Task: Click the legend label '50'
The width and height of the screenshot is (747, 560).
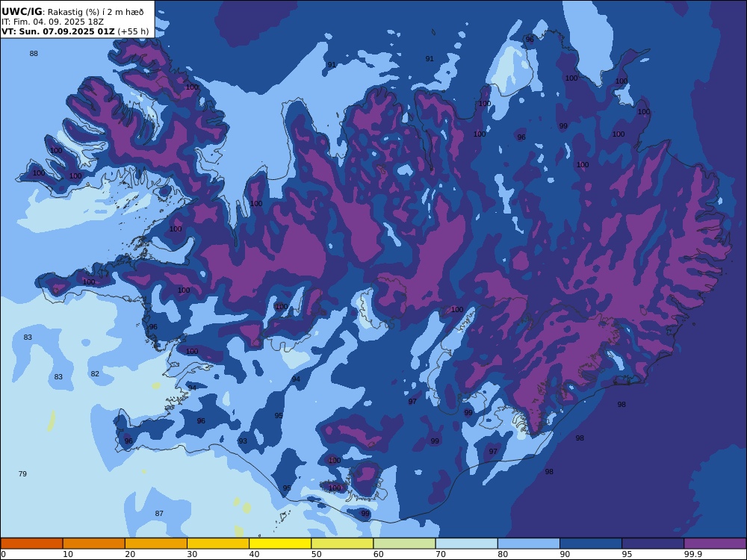Action: [316, 554]
